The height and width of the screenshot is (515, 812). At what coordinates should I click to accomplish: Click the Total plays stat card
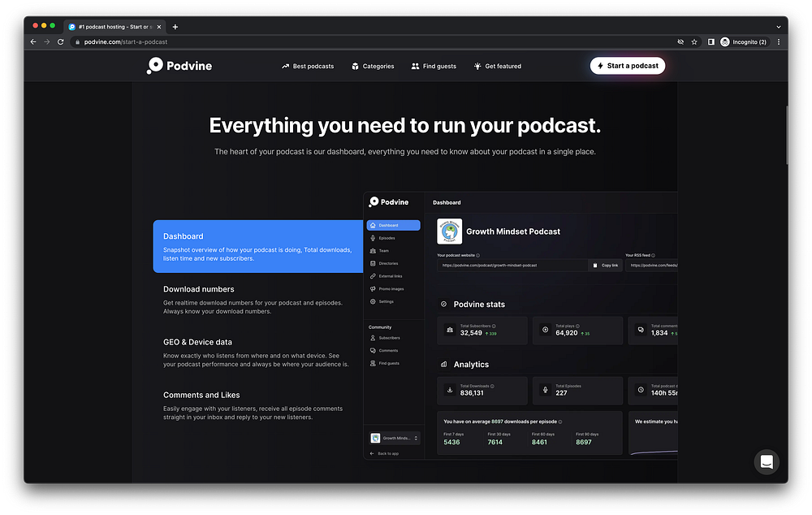point(577,331)
